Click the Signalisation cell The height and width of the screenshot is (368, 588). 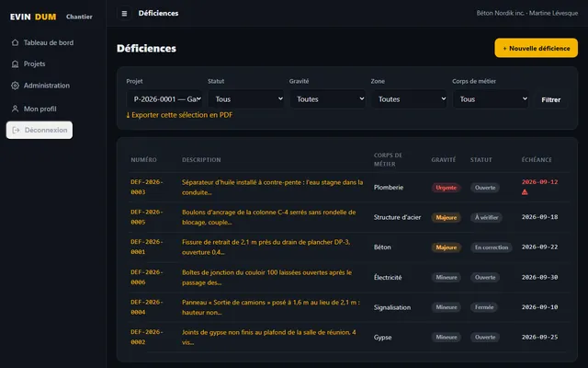[x=392, y=307]
